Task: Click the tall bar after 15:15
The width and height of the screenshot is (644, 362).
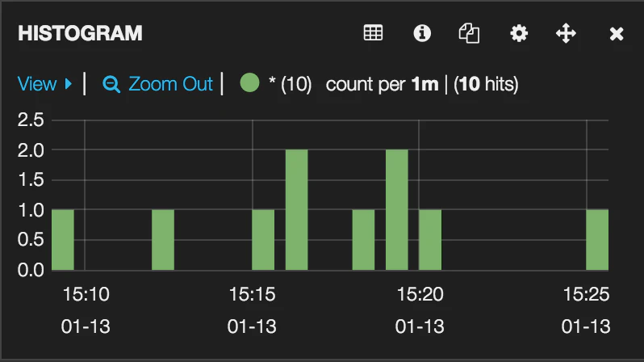Action: [296, 210]
